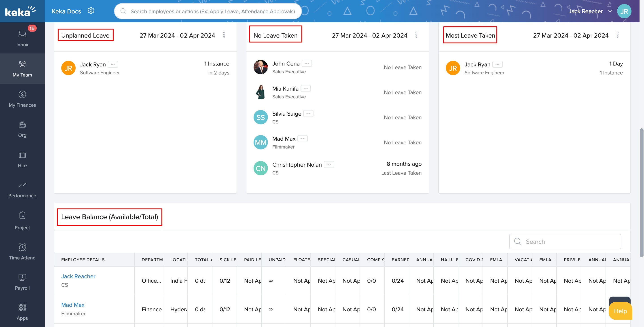Open the Mad Max employee link

73,305
